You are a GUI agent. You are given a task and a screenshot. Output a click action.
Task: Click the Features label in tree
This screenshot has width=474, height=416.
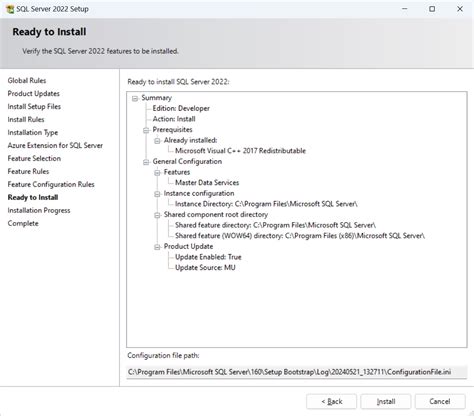(x=177, y=172)
